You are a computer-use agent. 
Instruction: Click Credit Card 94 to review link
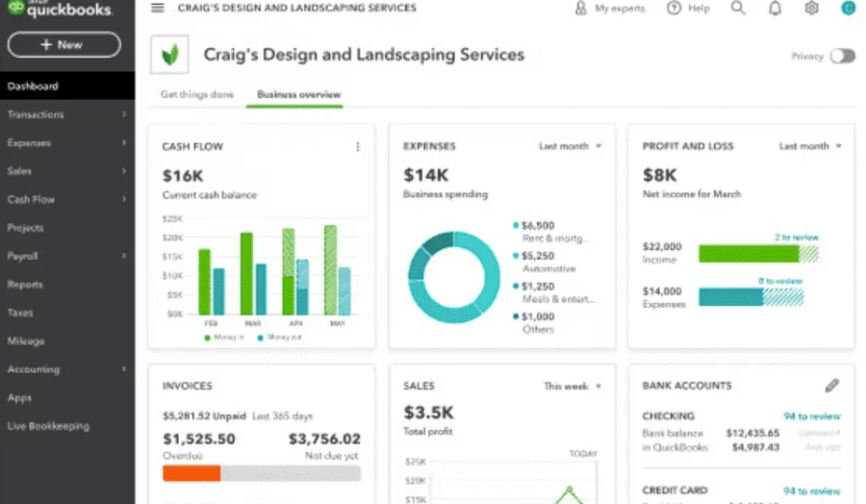(811, 491)
